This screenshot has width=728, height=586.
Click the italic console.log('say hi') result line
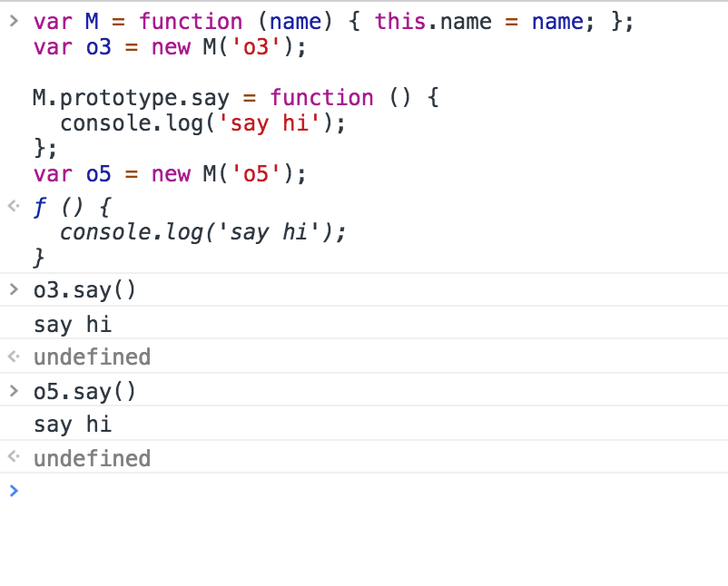coord(203,232)
